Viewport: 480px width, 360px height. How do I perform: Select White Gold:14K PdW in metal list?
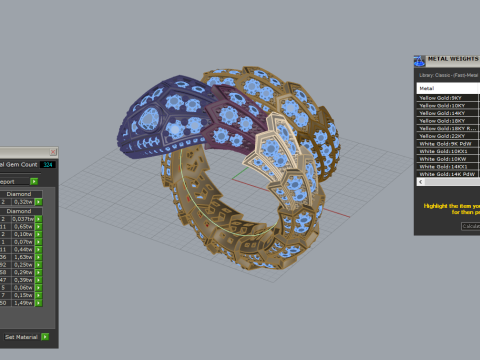point(447,174)
